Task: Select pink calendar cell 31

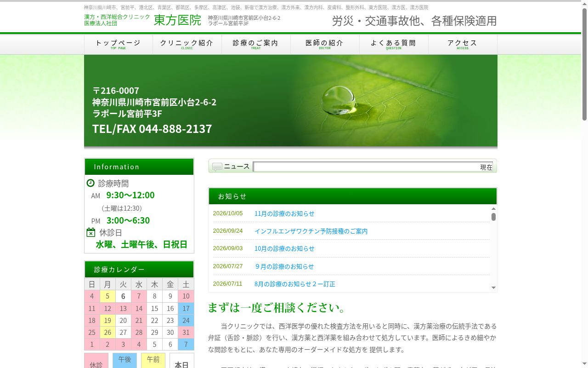Action: (186, 333)
